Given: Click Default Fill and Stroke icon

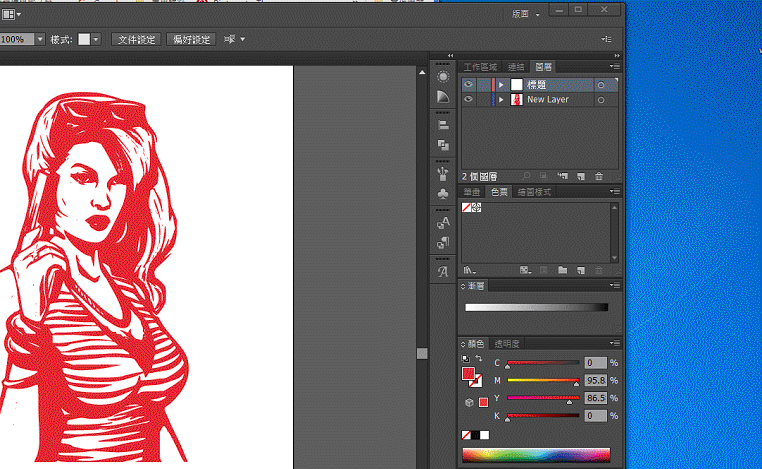Looking at the screenshot, I should coord(466,359).
